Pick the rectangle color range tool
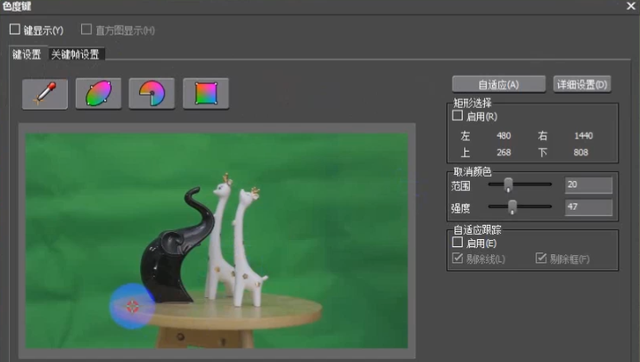This screenshot has height=362, width=640. [206, 94]
